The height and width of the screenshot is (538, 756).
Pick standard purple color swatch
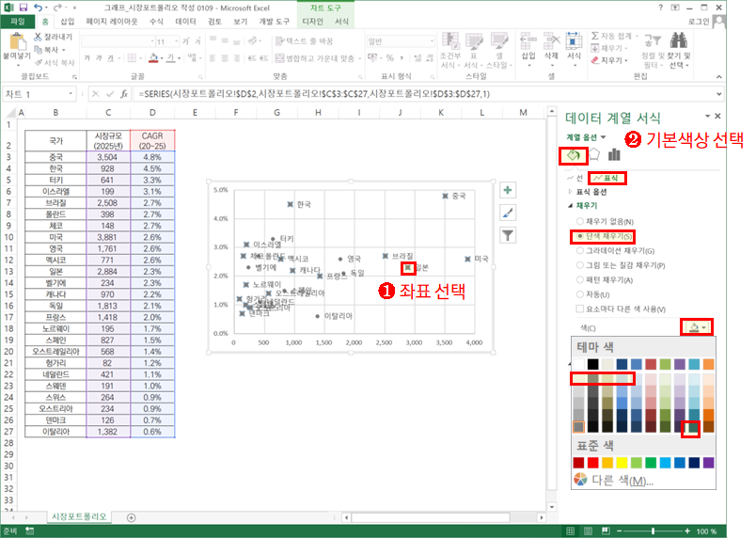[708, 463]
